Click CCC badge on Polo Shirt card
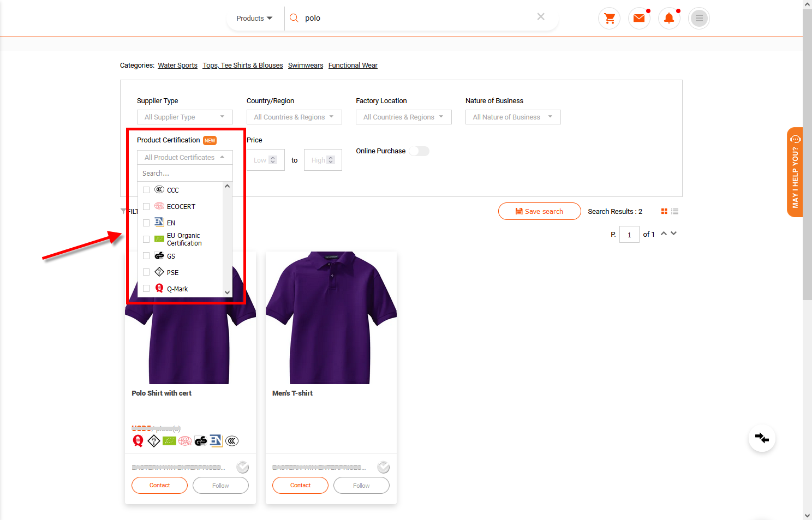Image resolution: width=812 pixels, height=520 pixels. click(232, 441)
